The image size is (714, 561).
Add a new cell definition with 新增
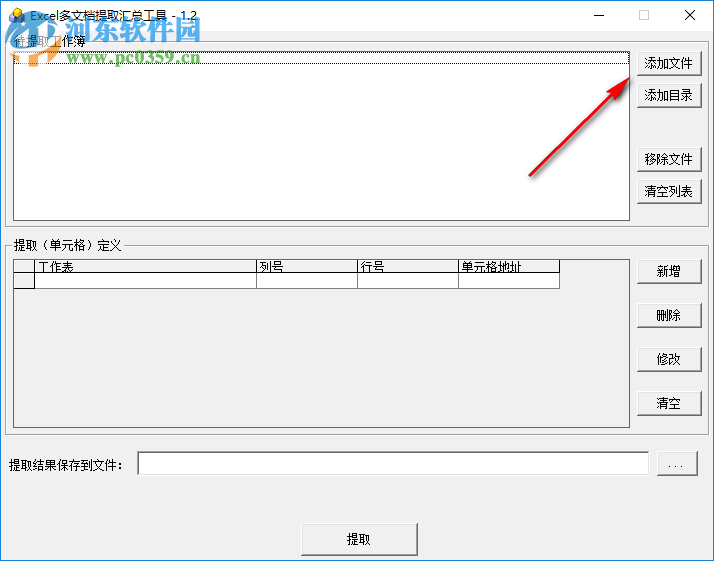tap(668, 271)
